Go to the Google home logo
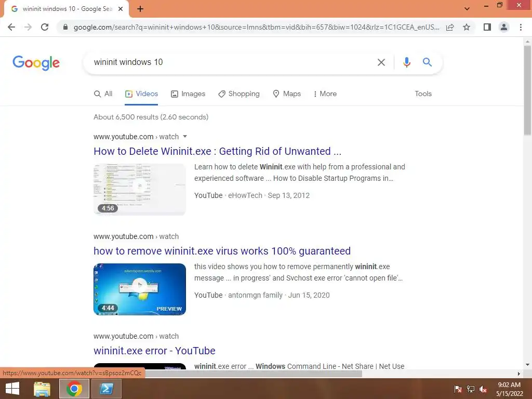Image resolution: width=532 pixels, height=399 pixels. [36, 63]
